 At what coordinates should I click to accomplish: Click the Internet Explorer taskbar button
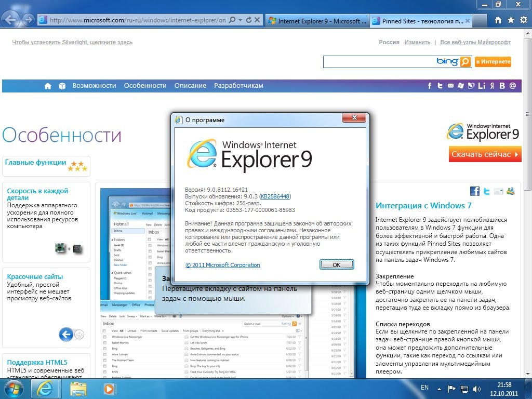(45, 389)
